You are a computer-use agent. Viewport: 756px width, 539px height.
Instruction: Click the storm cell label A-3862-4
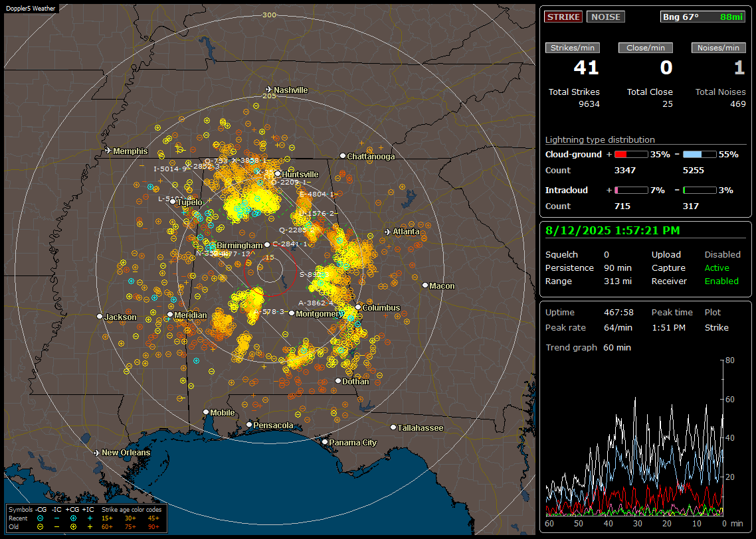coord(316,303)
